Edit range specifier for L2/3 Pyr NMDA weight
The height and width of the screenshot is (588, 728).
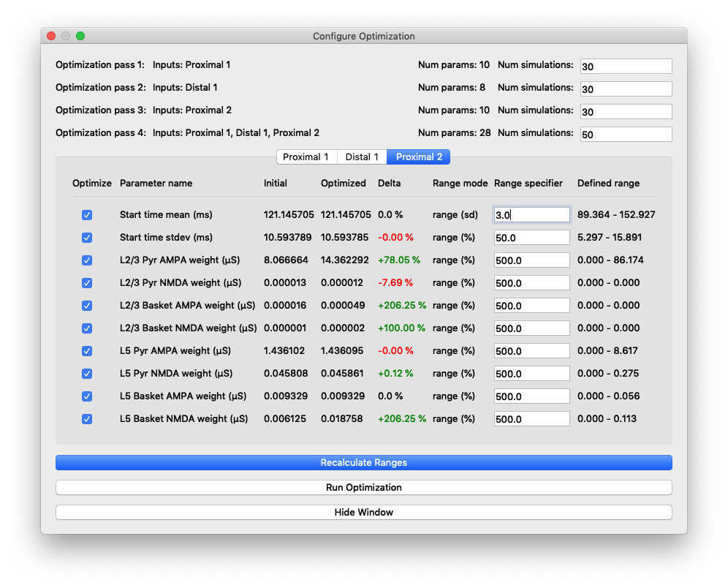coord(531,283)
